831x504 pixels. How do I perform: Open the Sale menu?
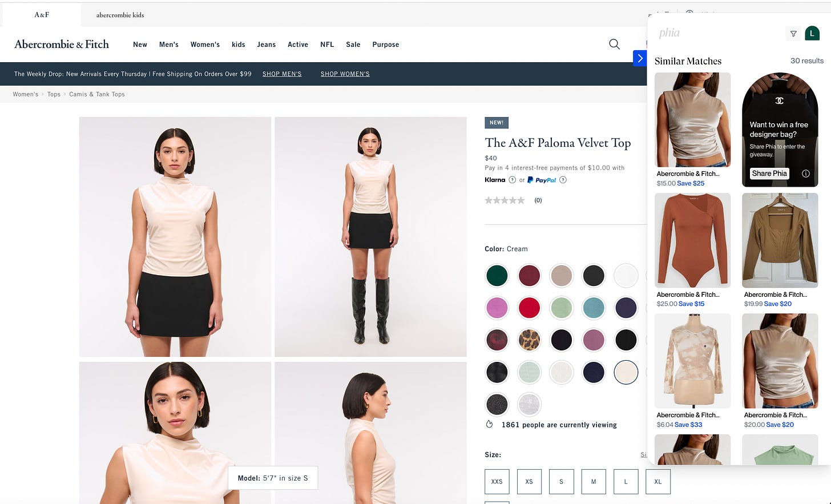coord(353,45)
